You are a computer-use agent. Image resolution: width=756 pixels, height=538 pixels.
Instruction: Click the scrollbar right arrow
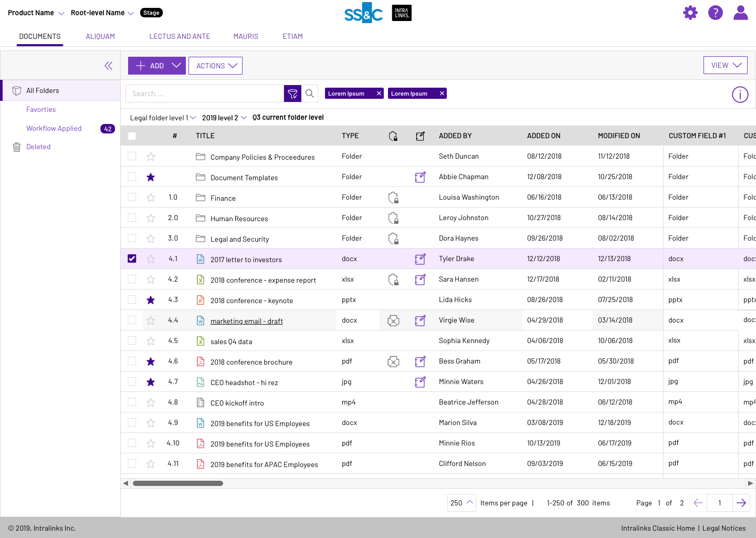751,483
